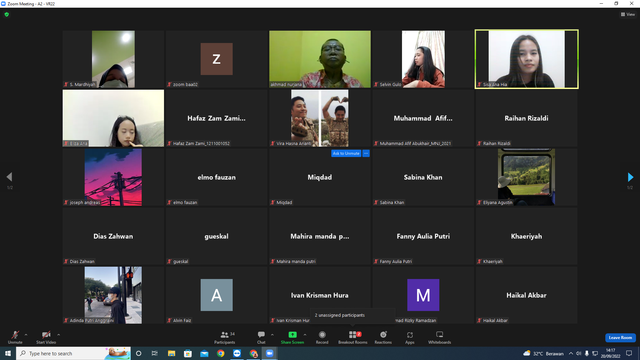Open audio options arrow beside Unmute
The width and height of the screenshot is (640, 360).
(26, 335)
